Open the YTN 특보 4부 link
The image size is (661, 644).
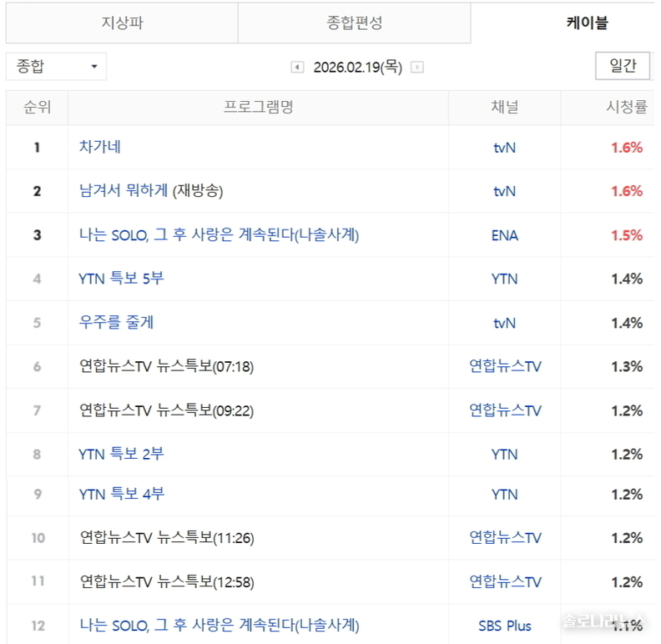(121, 494)
